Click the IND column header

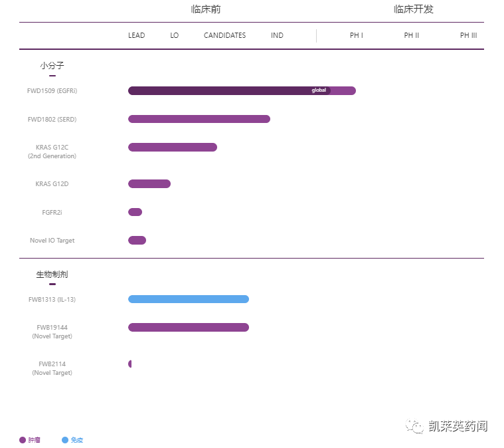click(277, 35)
